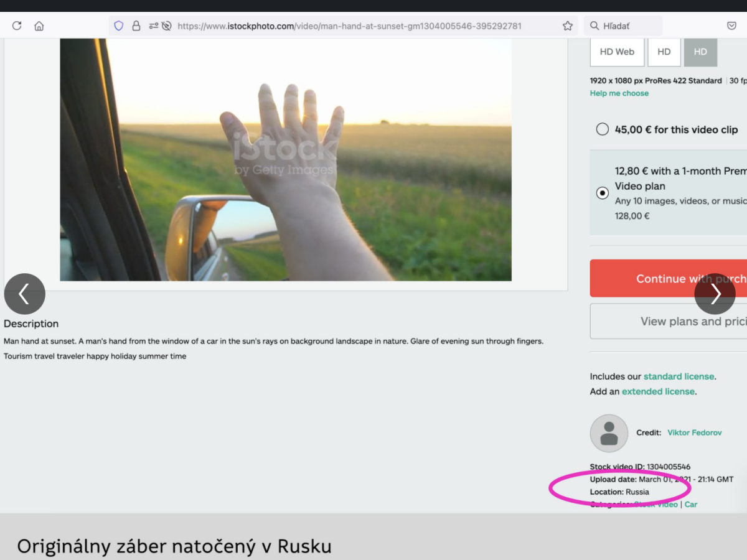Screen dimensions: 747x560
Task: Click Continue with purchase button
Action: 669,278
